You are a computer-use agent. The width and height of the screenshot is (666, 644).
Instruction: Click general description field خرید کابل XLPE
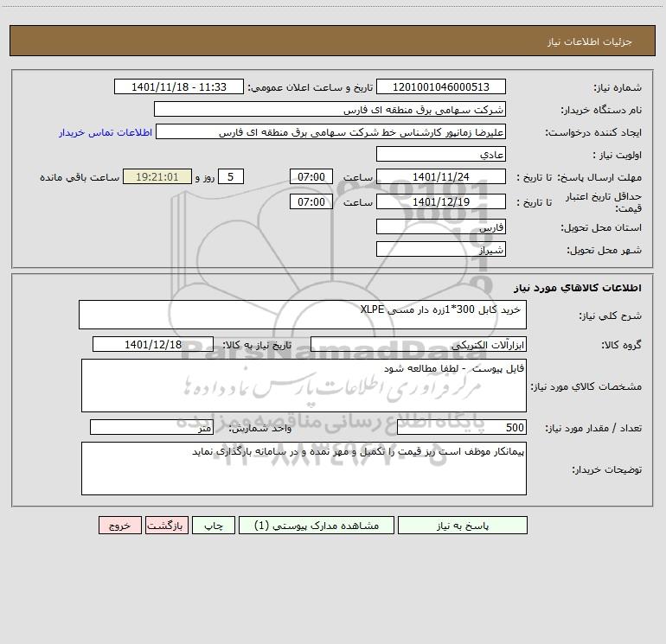[x=303, y=315]
